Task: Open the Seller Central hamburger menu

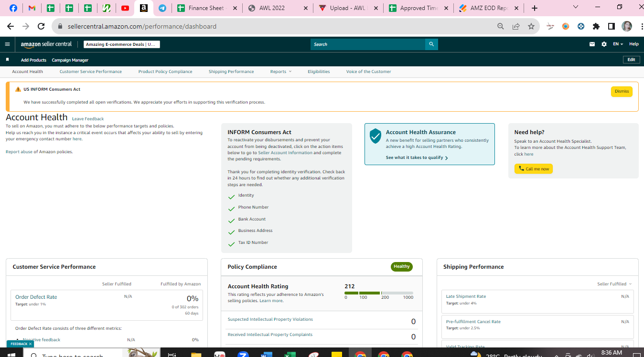Action: [7, 44]
